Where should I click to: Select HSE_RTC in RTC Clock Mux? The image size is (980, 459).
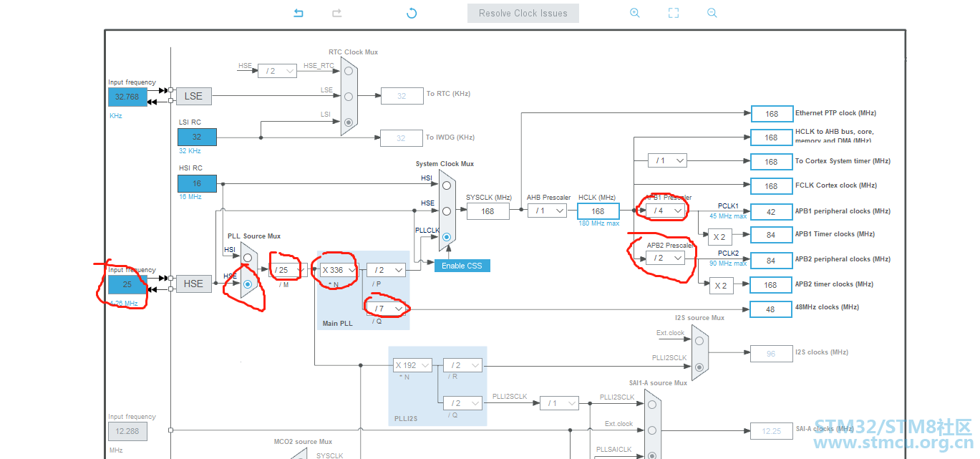point(349,71)
